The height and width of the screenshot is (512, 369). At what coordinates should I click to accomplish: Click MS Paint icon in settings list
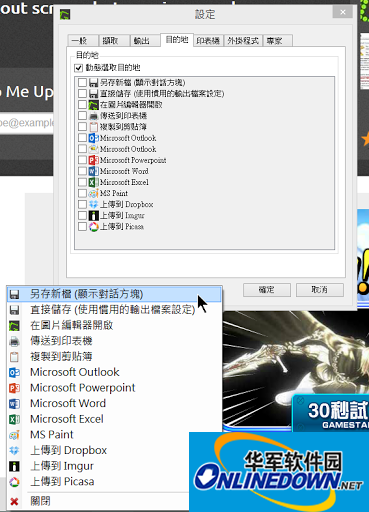94,193
